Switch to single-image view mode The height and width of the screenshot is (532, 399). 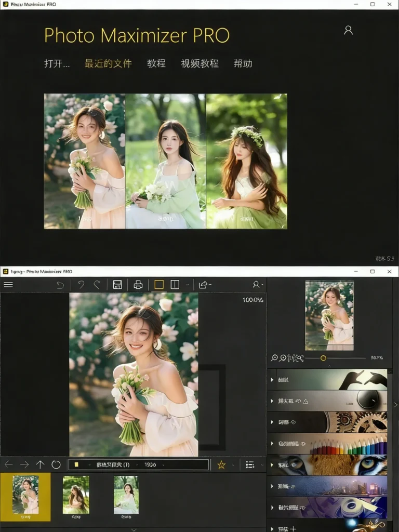pos(159,285)
